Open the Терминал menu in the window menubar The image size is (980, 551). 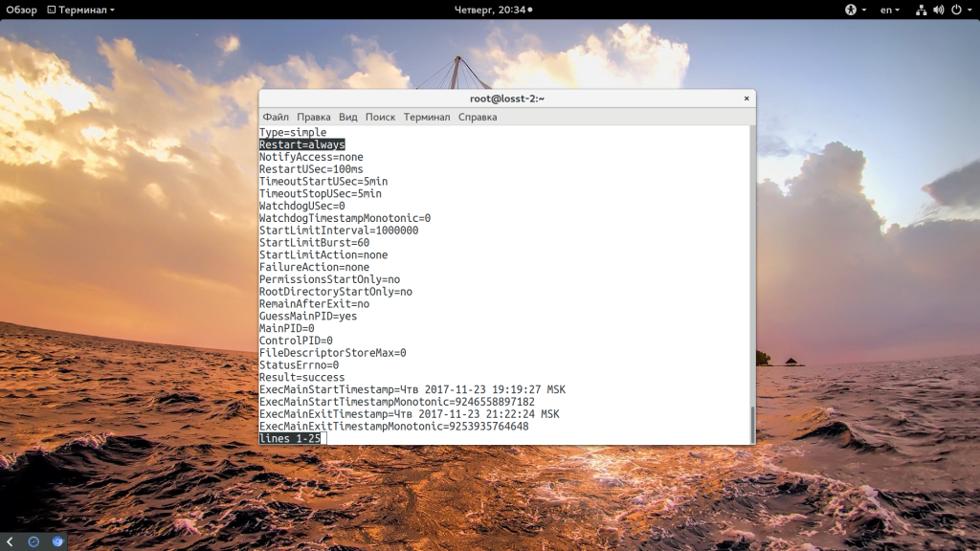point(426,117)
